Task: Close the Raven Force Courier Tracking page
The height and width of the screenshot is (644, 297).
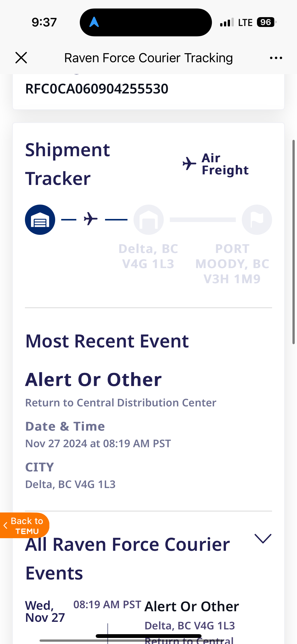Action: 21,58
